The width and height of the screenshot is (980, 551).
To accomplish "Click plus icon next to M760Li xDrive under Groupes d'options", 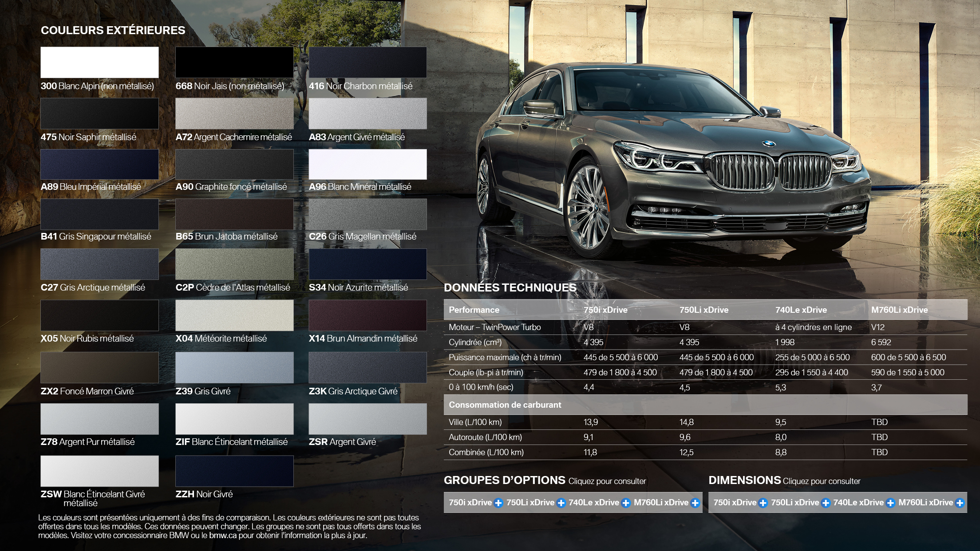I will [695, 503].
